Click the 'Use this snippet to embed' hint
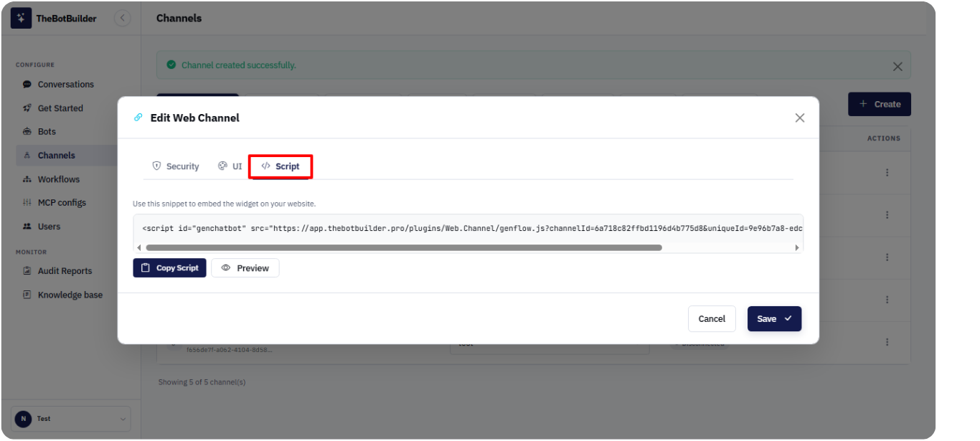Image resolution: width=980 pixels, height=441 pixels. click(x=224, y=204)
